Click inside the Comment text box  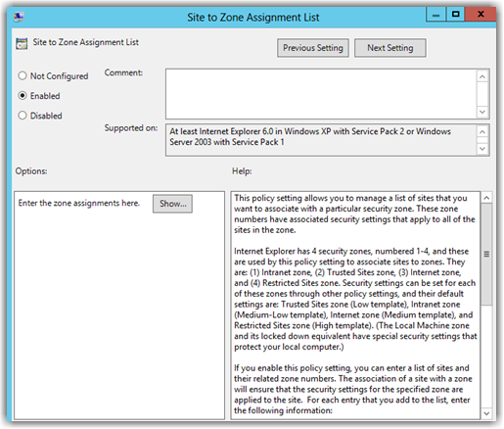tap(321, 94)
